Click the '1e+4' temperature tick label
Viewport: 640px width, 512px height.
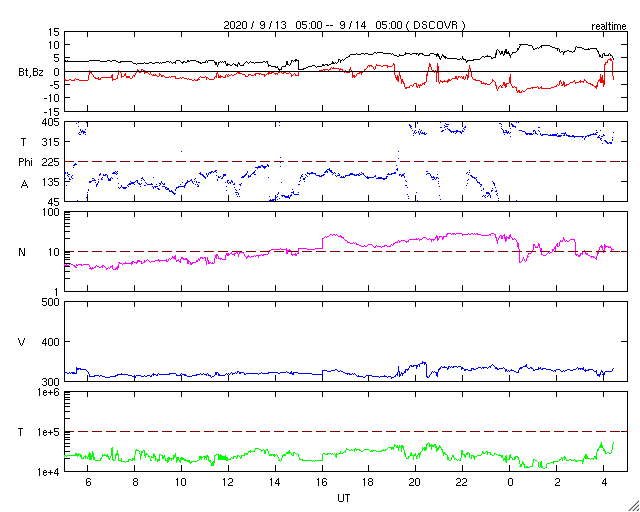[50, 472]
